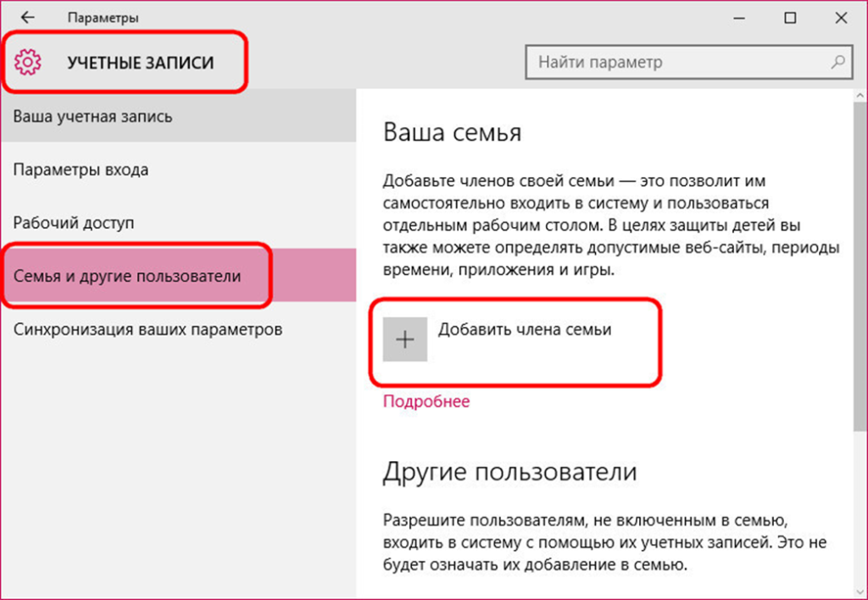
Task: Click the 'Параметры' window title
Action: coord(103,18)
